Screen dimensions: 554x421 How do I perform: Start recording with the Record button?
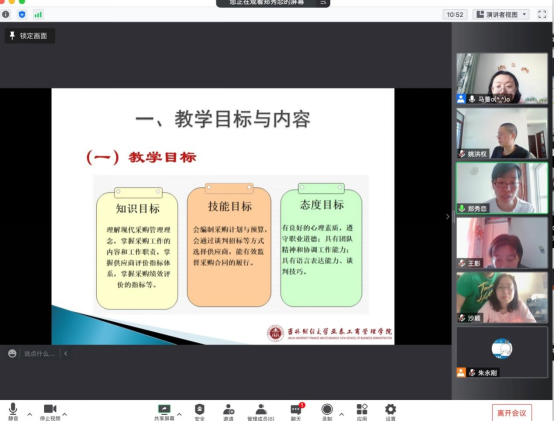click(x=327, y=412)
